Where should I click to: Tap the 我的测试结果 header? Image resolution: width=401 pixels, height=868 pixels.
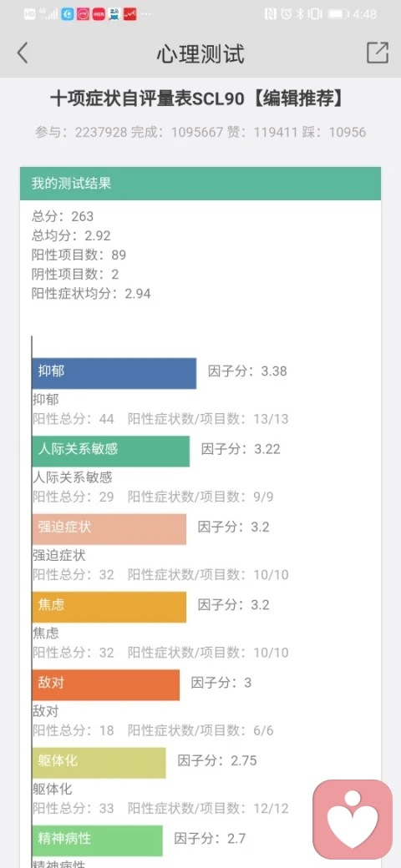point(200,184)
